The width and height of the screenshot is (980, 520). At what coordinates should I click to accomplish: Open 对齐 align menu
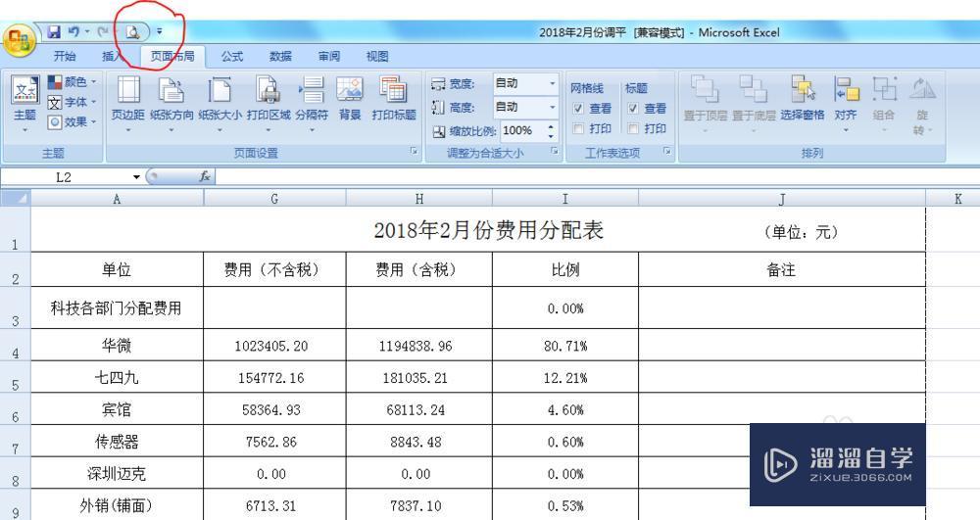(846, 104)
